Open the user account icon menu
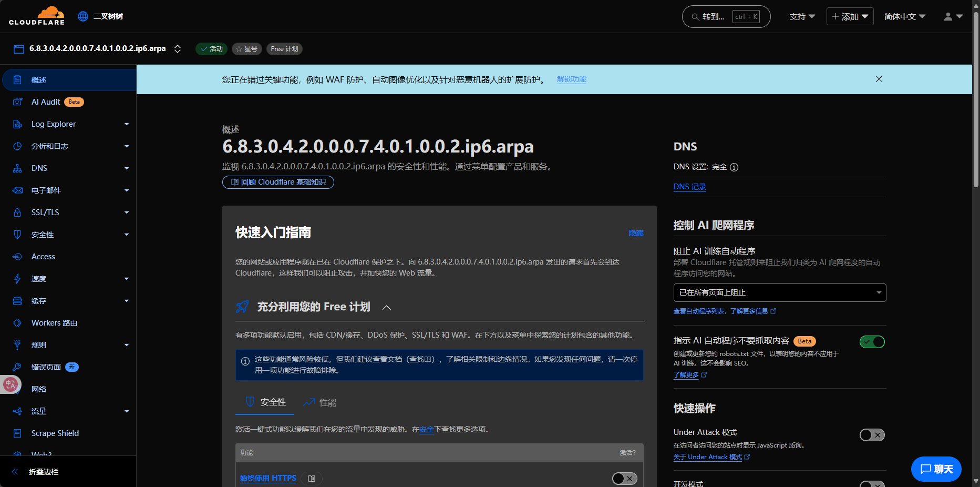Screen dimensions: 980x487 tap(953, 17)
